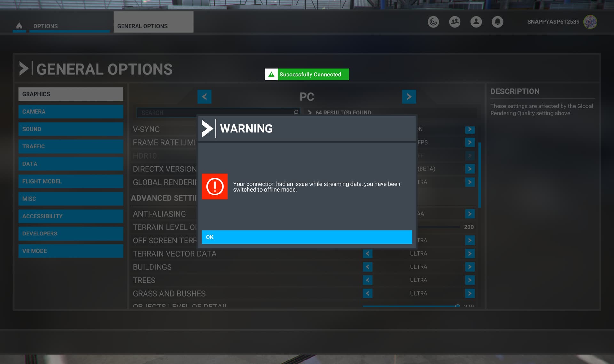Screen dimensions: 614x364
Task: Open the marketplace spiral icon
Action: click(x=433, y=22)
